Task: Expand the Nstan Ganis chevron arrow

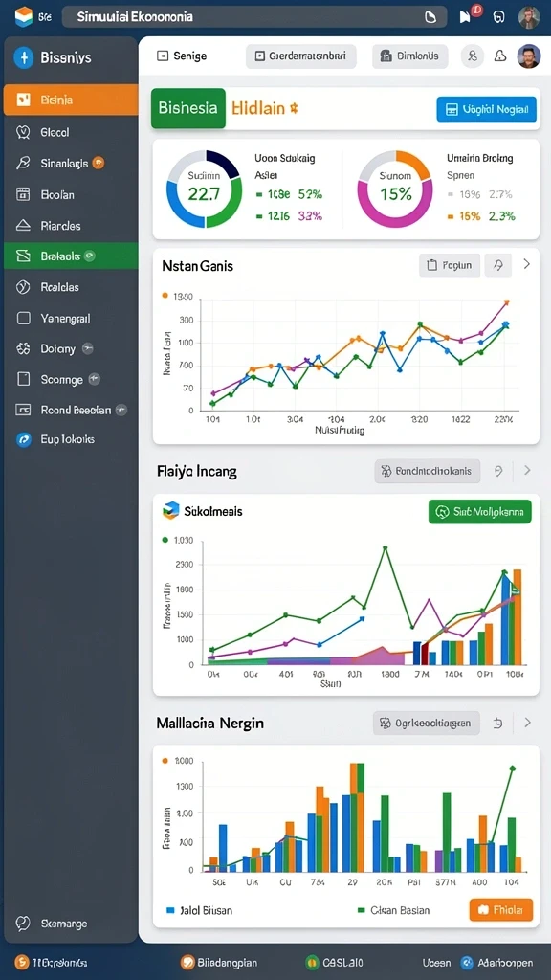Action: pyautogui.click(x=527, y=264)
